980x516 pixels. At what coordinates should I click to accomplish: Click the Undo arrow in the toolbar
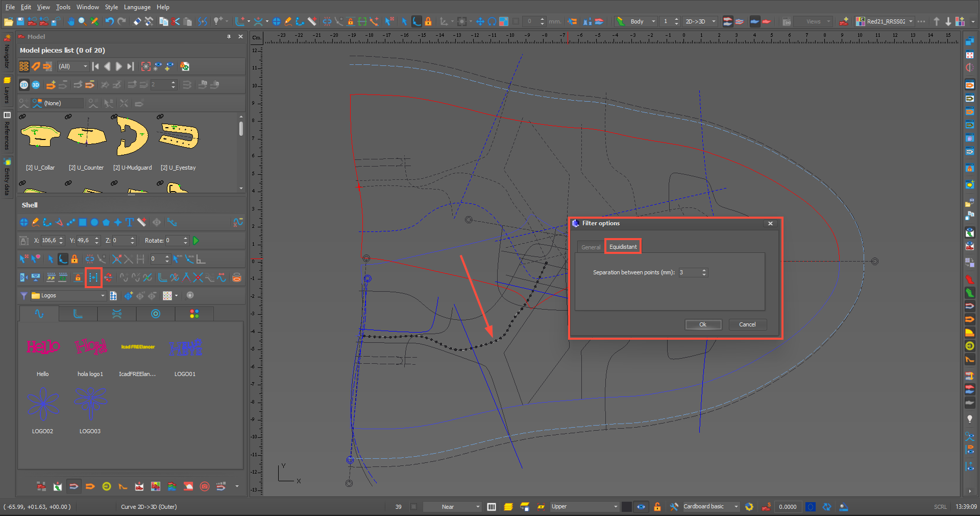point(109,21)
